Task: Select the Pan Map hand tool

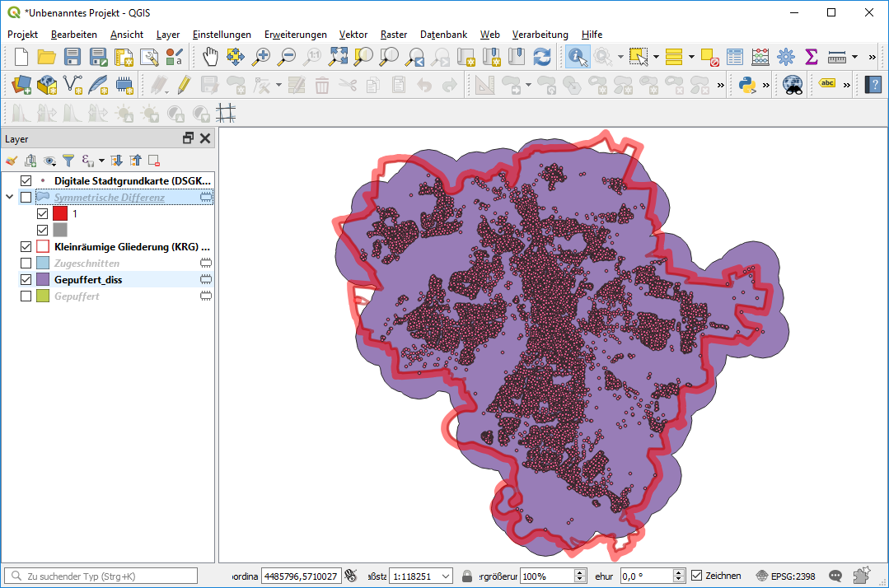Action: tap(211, 57)
